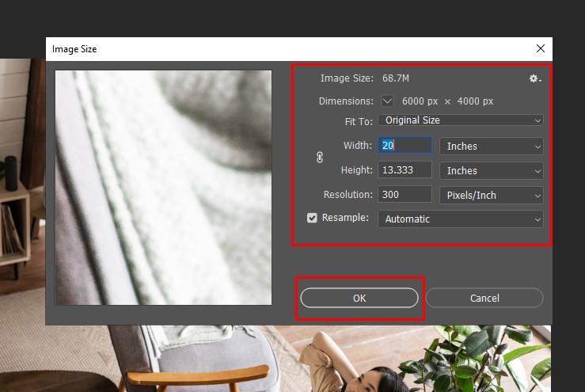Click the Height input field showing 13.333
585x392 pixels.
[405, 169]
